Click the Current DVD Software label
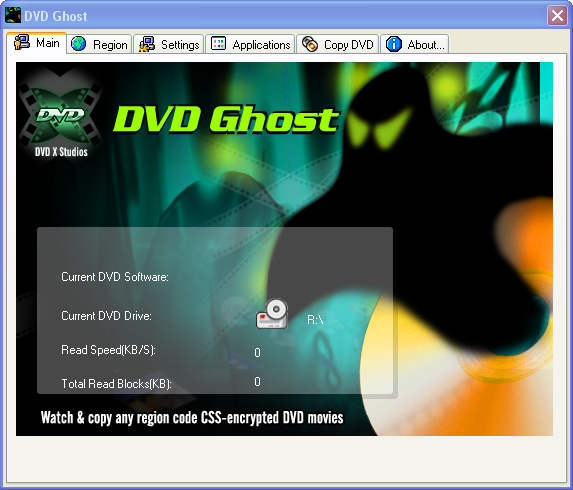 pyautogui.click(x=115, y=277)
